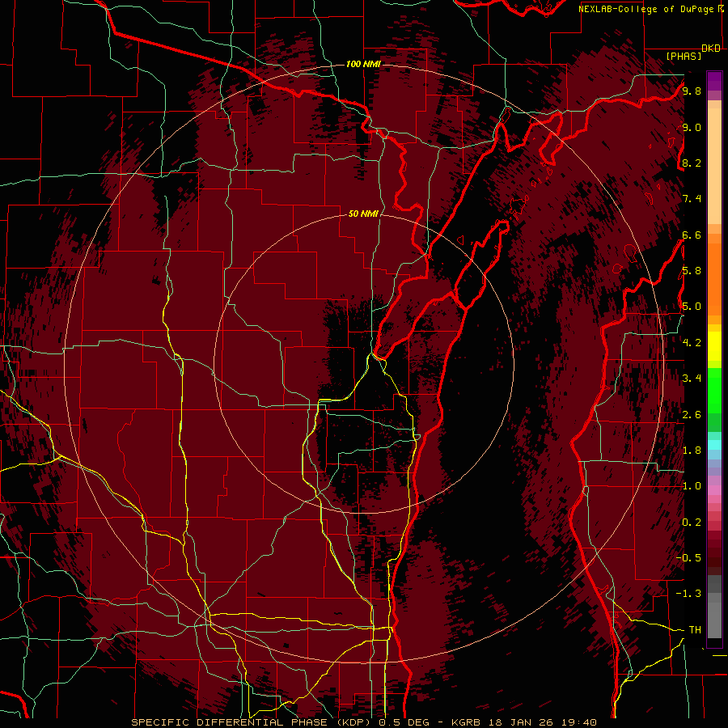Click the 6.6 legend label
This screenshot has height=728, width=728.
click(692, 235)
